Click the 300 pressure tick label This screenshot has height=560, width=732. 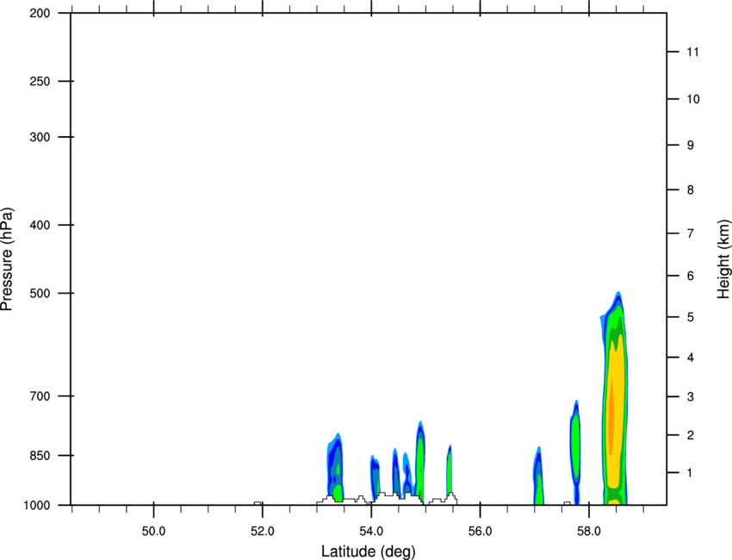(x=40, y=137)
